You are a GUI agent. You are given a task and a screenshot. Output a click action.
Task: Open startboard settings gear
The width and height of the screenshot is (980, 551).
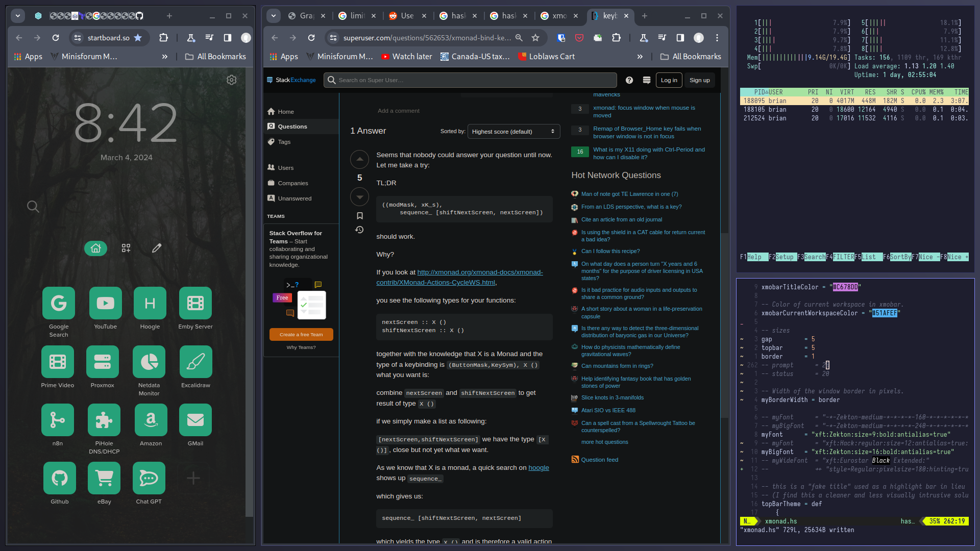tap(232, 80)
